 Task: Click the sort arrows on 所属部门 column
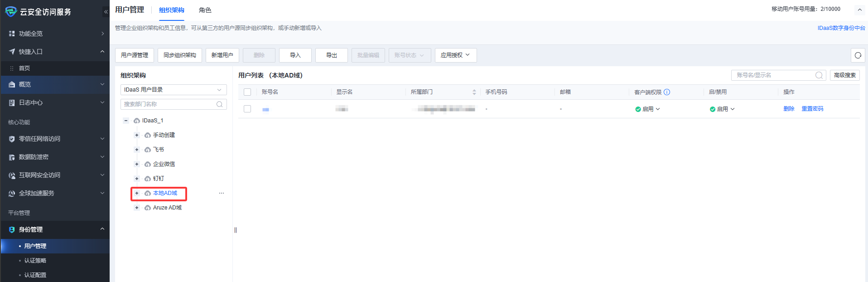point(474,92)
